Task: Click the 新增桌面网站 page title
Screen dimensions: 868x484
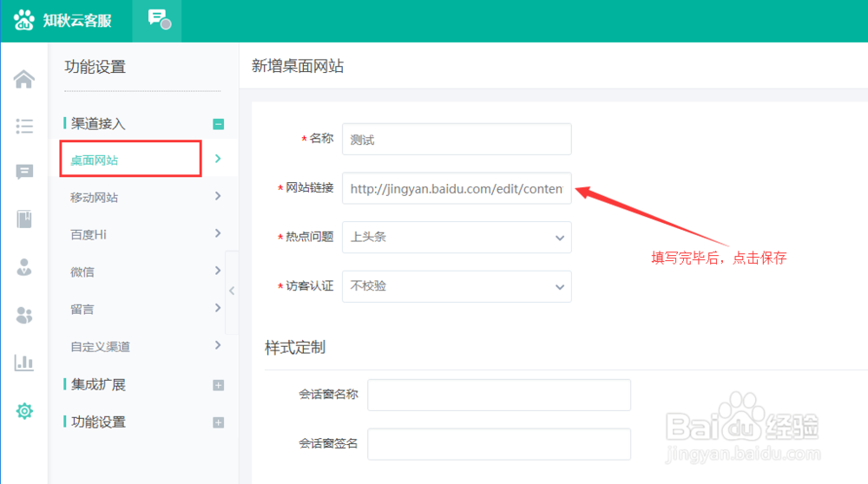Action: 298,66
